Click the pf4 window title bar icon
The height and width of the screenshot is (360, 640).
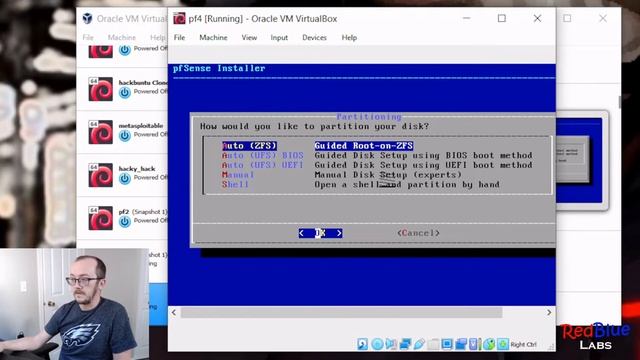click(x=179, y=18)
